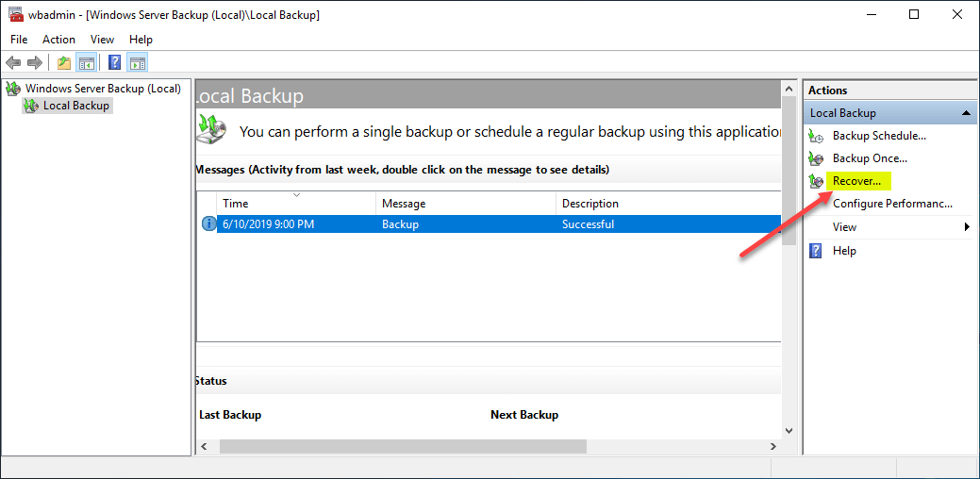Click the vertical scrollbar up arrow in center pane
980x479 pixels.
tap(789, 90)
